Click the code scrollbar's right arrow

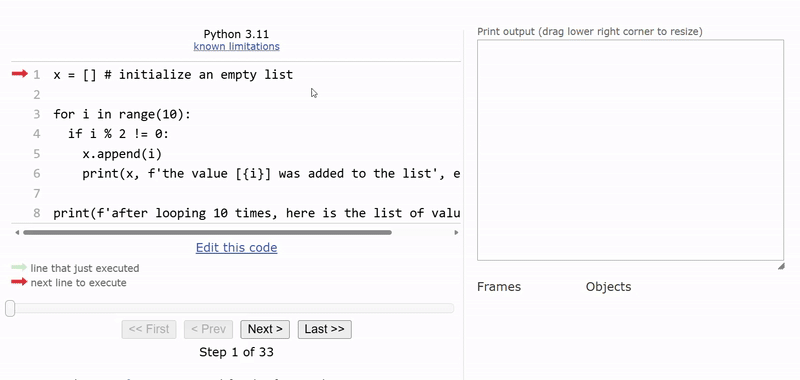[x=456, y=233]
